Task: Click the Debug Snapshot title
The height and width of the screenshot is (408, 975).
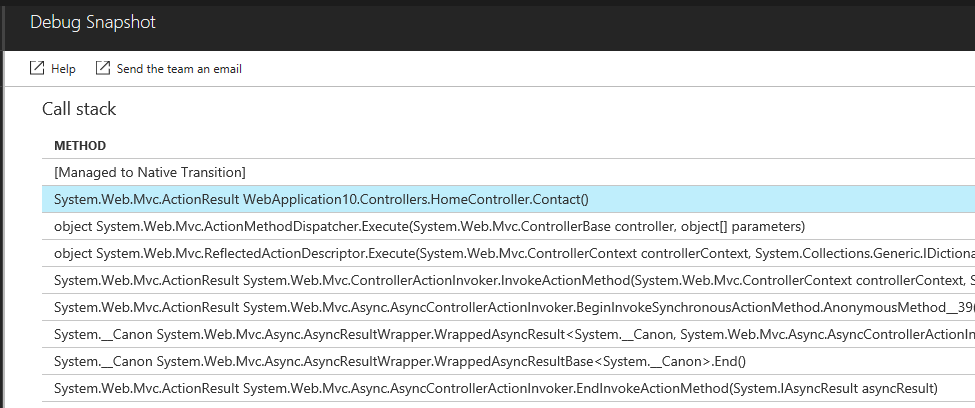Action: coord(93,22)
